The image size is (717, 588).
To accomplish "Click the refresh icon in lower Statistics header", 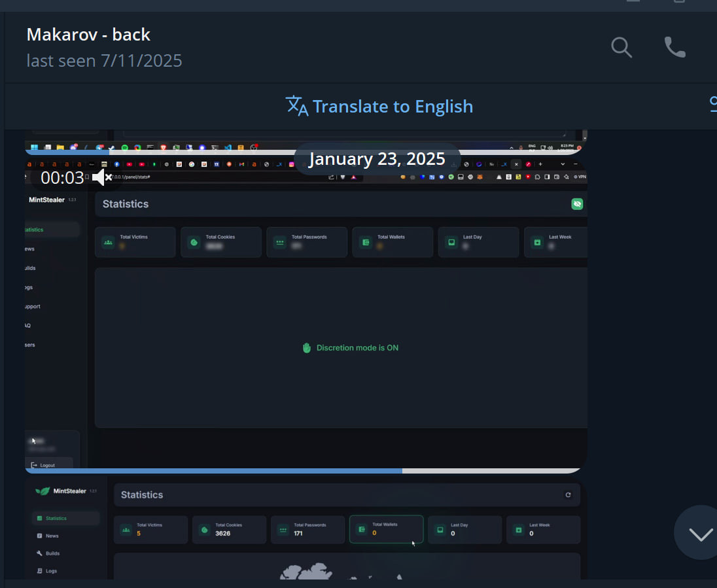I will point(568,494).
